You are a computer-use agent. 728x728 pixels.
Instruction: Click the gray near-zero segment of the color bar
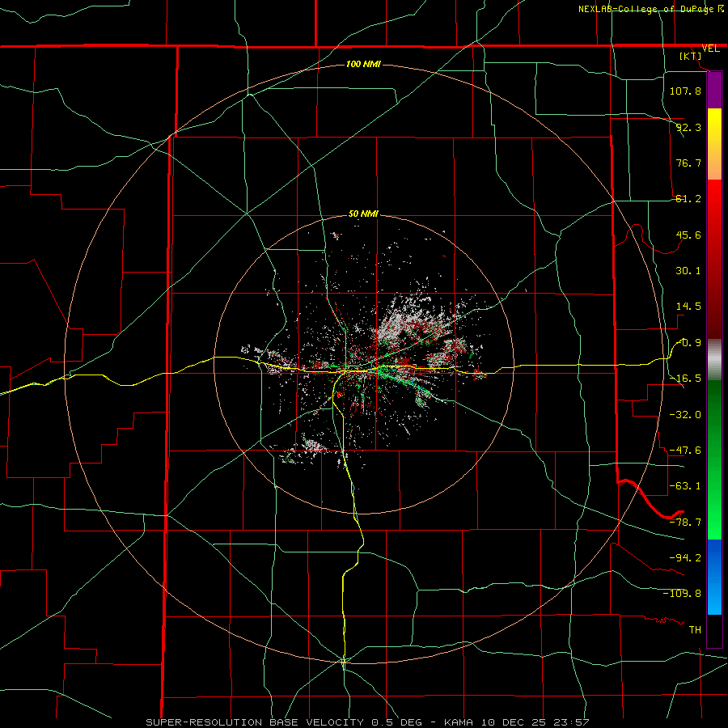coord(714,360)
